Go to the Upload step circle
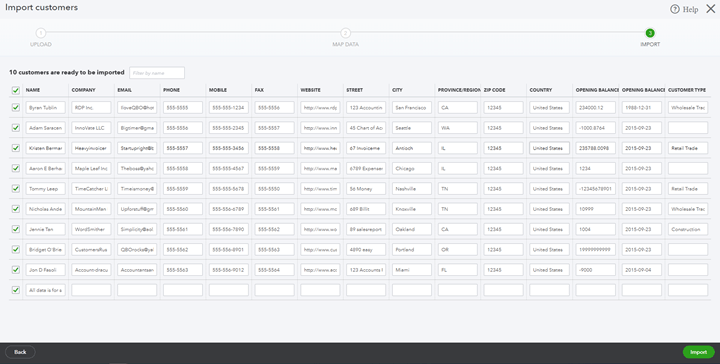 (x=40, y=33)
